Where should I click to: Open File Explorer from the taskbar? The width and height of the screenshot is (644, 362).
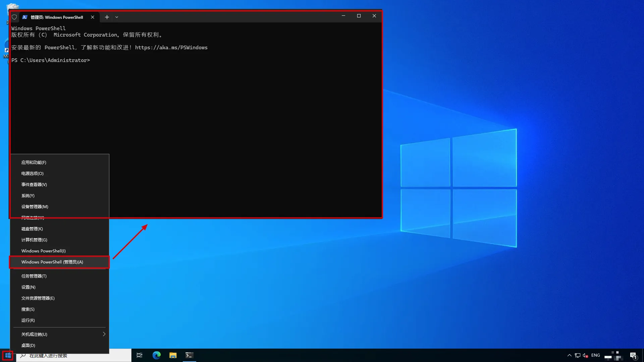pos(173,355)
